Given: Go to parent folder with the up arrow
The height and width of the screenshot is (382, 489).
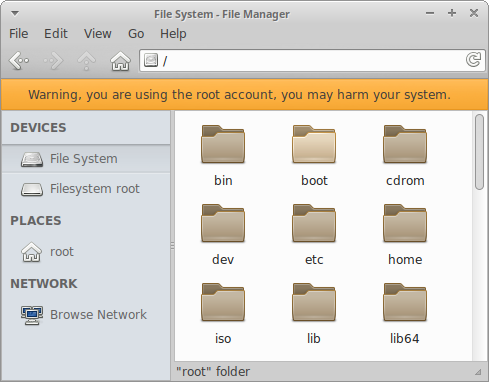Looking at the screenshot, I should (87, 61).
